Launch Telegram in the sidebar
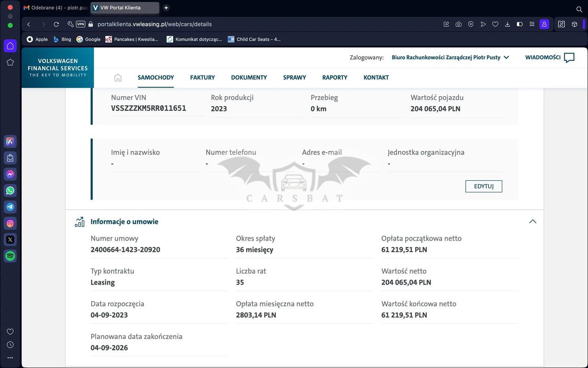Viewport: 588px width, 368px height. [x=10, y=207]
